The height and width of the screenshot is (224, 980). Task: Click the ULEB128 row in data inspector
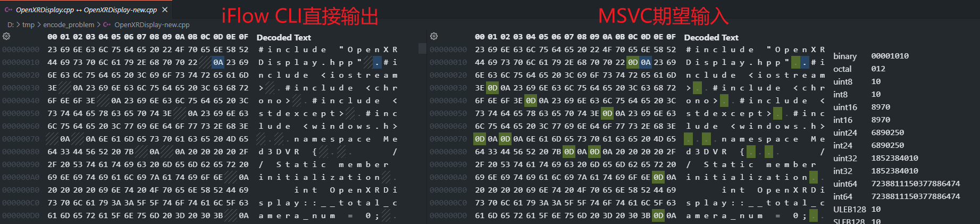coord(849,209)
